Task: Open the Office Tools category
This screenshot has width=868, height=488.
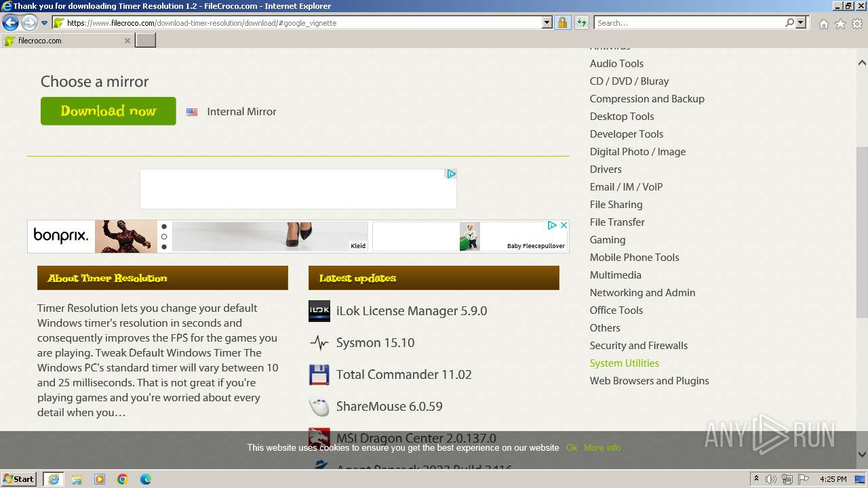Action: [x=616, y=310]
